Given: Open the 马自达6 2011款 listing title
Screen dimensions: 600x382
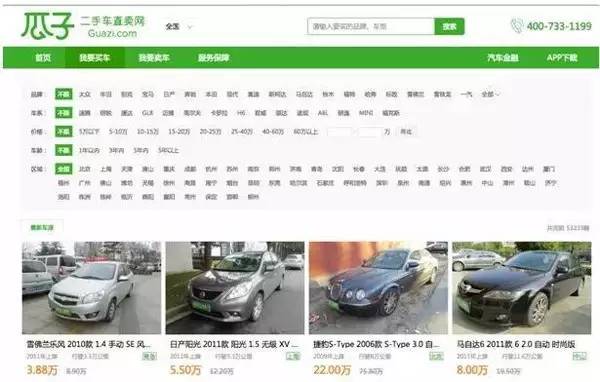Looking at the screenshot, I should 516,344.
